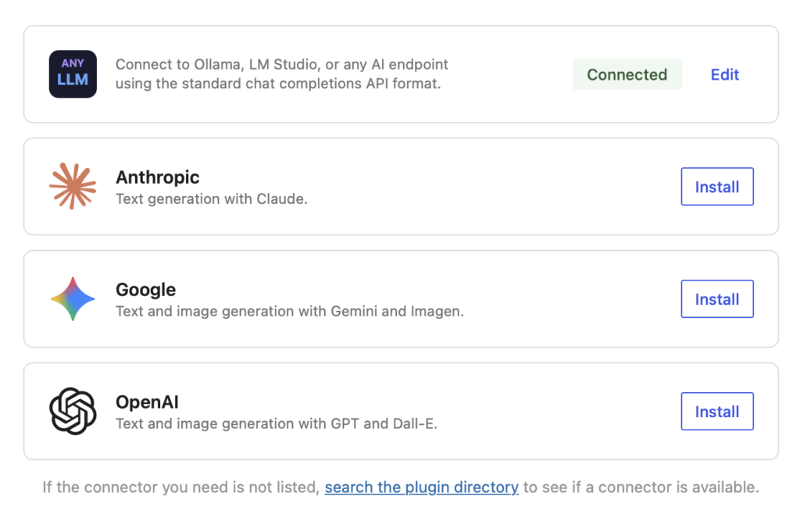
Task: Click the Anthropic starburst logo
Action: 73,187
